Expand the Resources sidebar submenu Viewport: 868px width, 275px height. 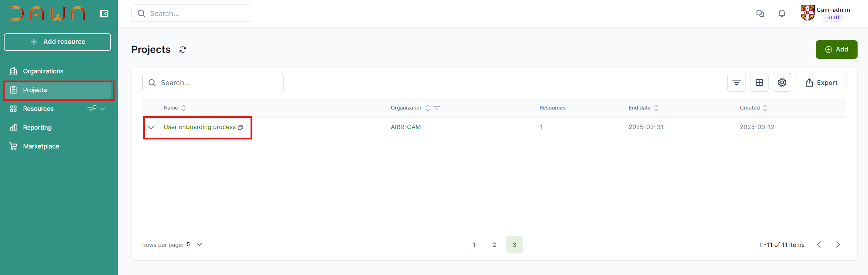click(102, 109)
